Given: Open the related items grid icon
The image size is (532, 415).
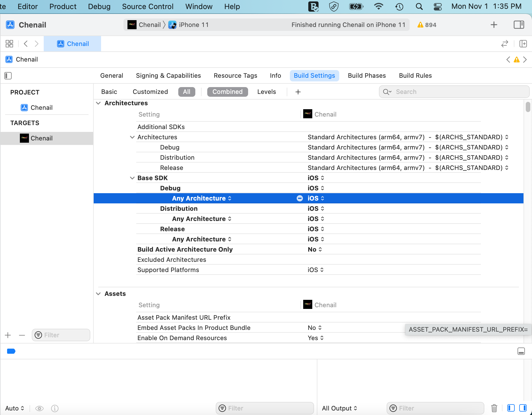Looking at the screenshot, I should click(x=9, y=44).
